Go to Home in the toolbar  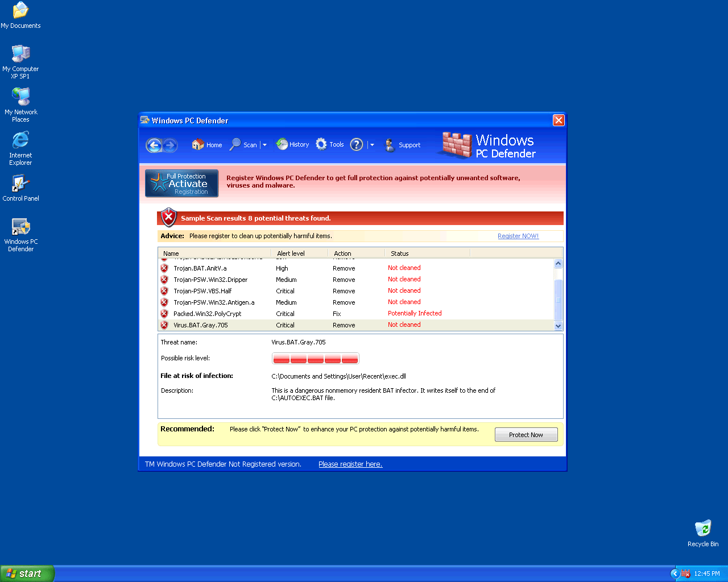pos(207,145)
